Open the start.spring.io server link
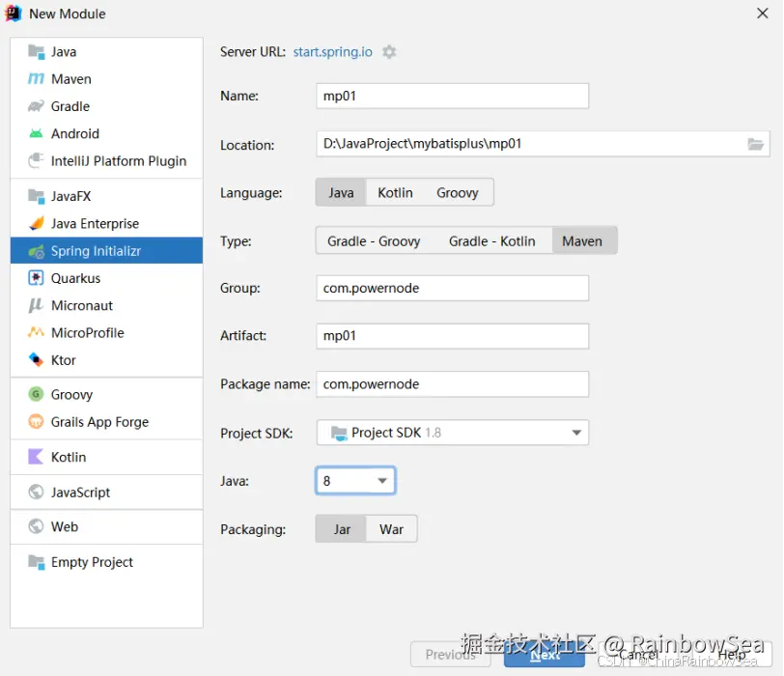784x676 pixels. coord(332,52)
